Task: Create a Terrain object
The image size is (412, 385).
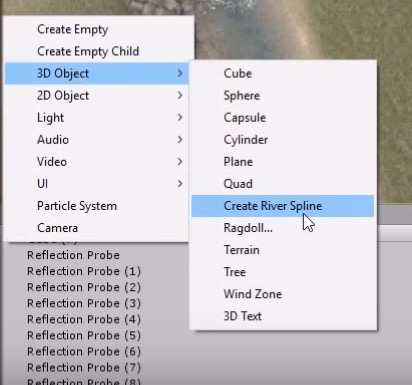Action: pyautogui.click(x=283, y=250)
